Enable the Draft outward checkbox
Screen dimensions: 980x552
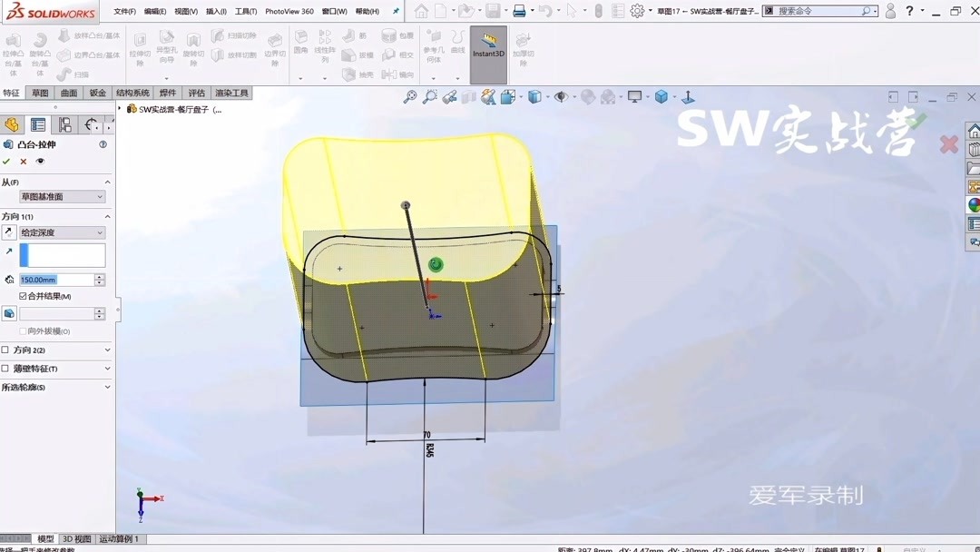click(22, 330)
